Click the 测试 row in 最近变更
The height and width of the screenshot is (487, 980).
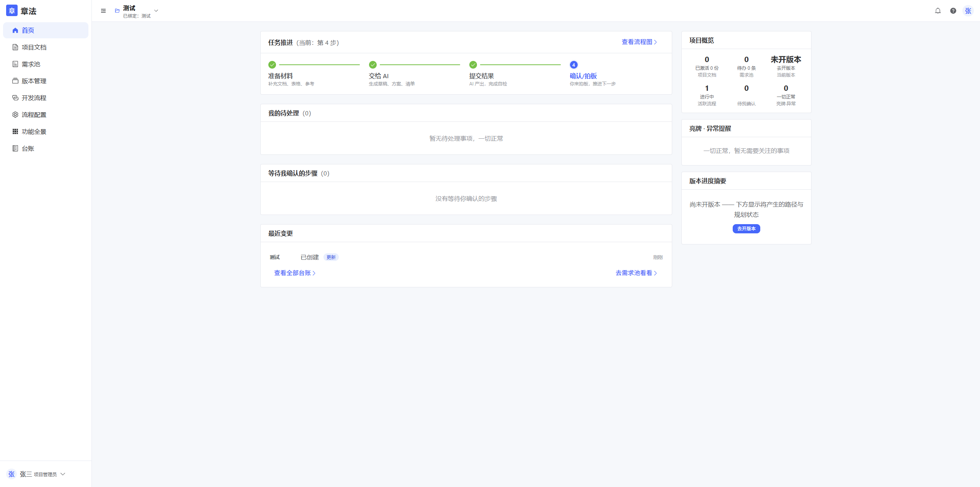pos(466,257)
